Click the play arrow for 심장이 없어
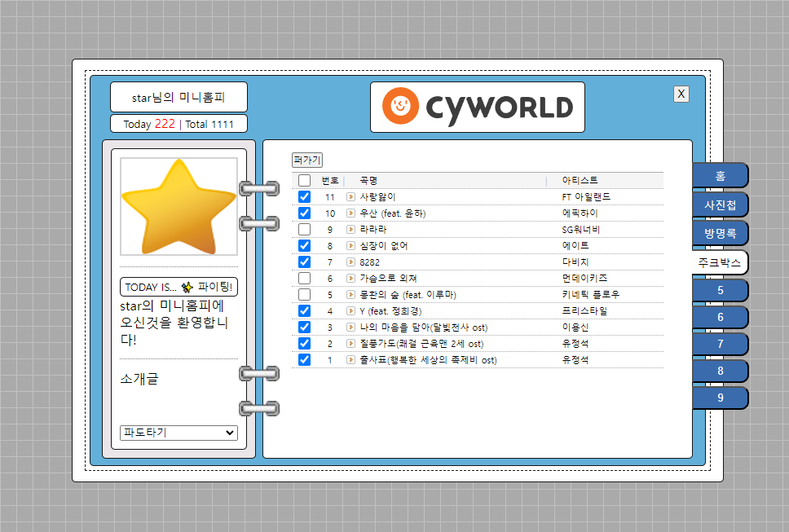The height and width of the screenshot is (532, 789). pyautogui.click(x=350, y=246)
